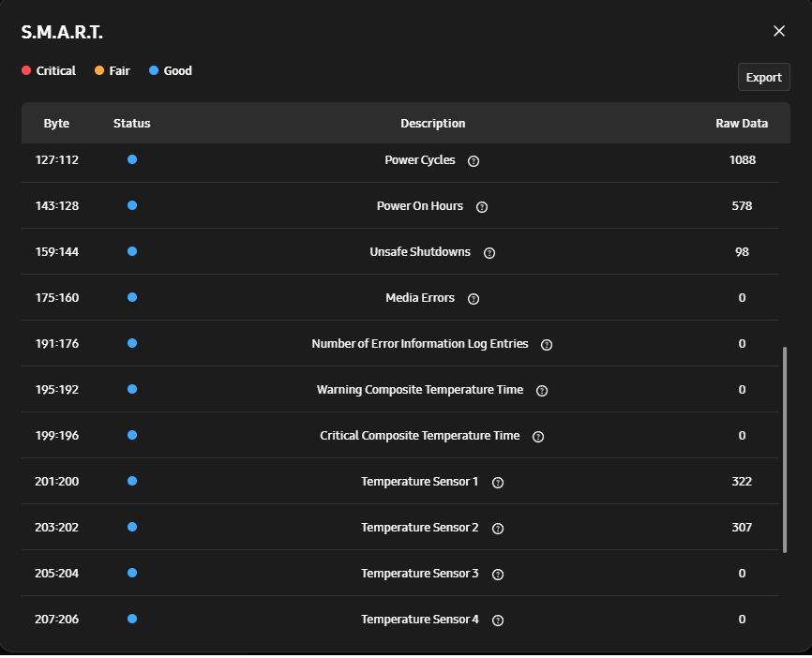Screen dimensions: 812x658
Task: Click the Raw Data column header
Action: [x=742, y=123]
